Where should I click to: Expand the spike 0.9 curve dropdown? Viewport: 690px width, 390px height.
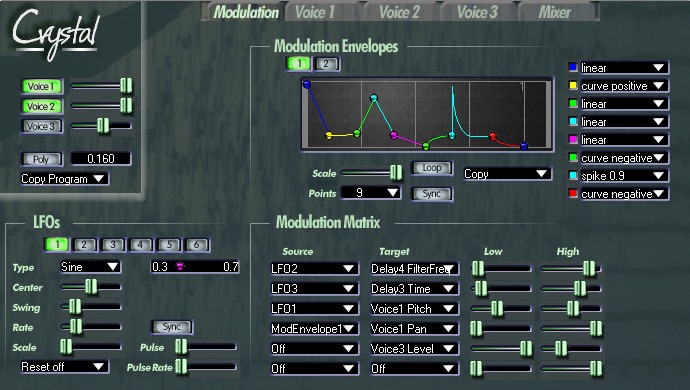[624, 176]
